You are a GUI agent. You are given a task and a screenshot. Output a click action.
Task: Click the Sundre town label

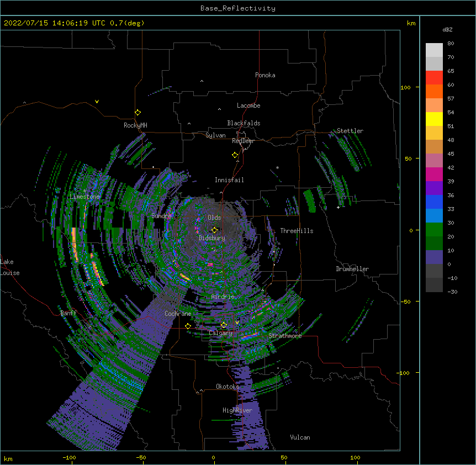[161, 216]
